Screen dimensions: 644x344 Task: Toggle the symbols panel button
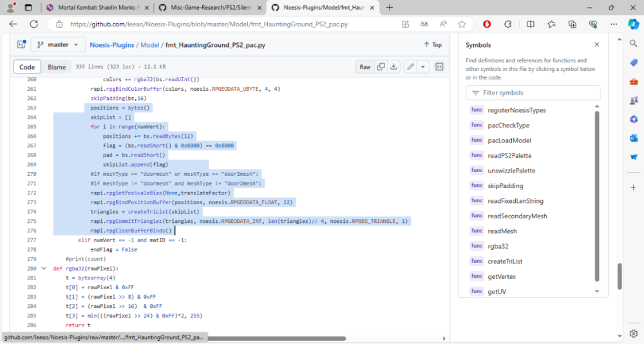point(439,67)
